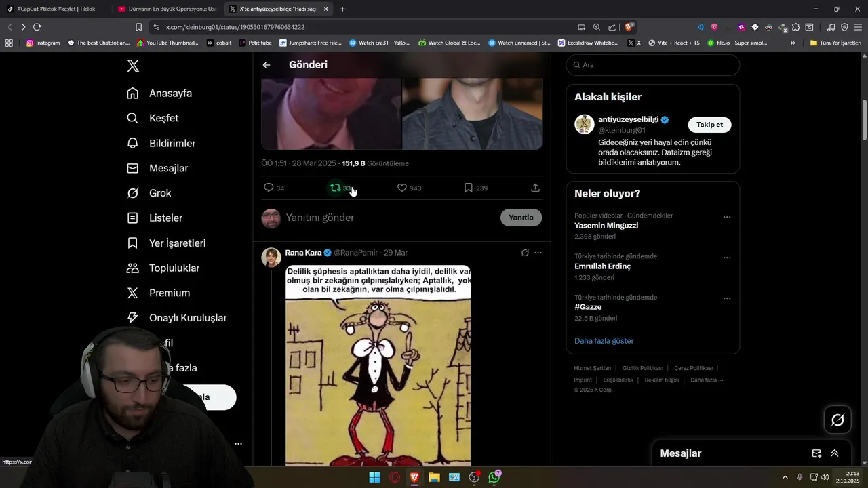Click the Yanıtla button

(521, 218)
